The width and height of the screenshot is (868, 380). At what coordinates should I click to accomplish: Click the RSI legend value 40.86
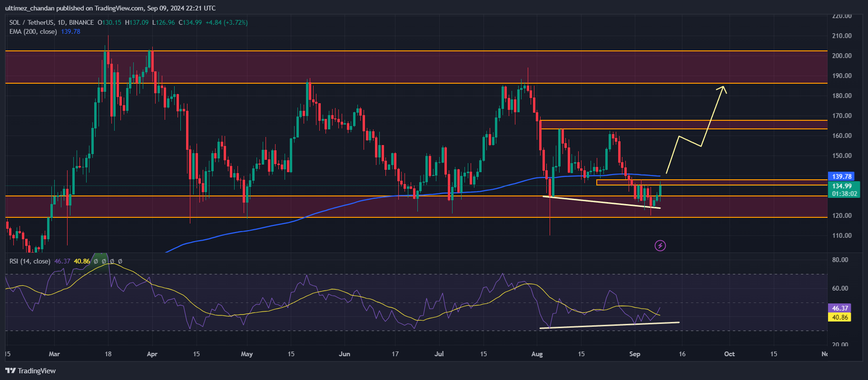click(x=82, y=261)
